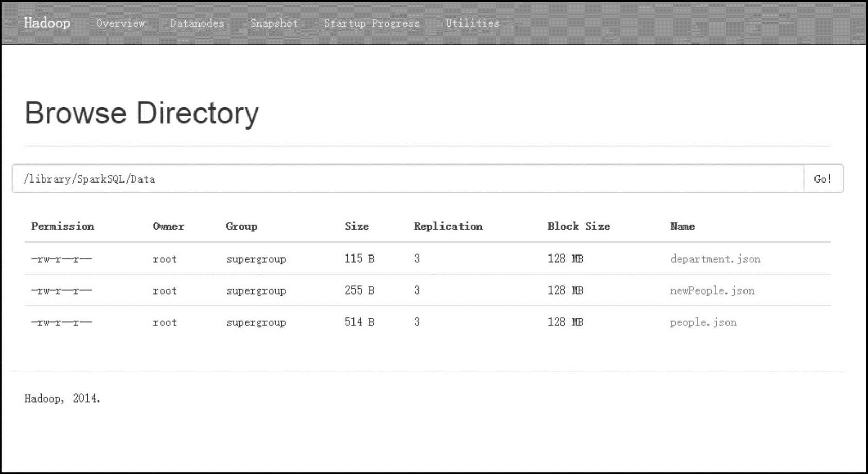Image resolution: width=868 pixels, height=474 pixels.
Task: Open the newPeople.json file link
Action: pyautogui.click(x=712, y=291)
